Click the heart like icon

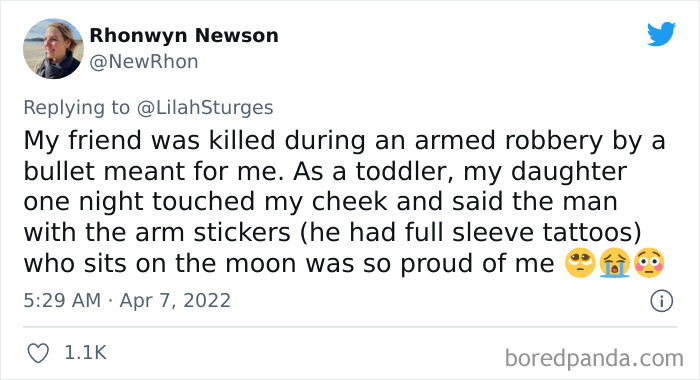[38, 353]
